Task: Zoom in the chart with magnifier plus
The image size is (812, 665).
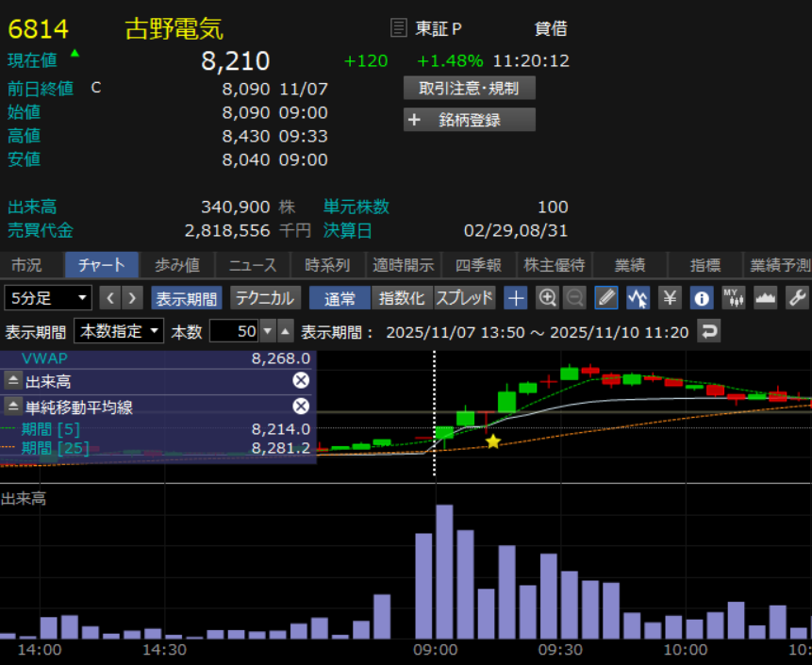Action: pos(547,298)
